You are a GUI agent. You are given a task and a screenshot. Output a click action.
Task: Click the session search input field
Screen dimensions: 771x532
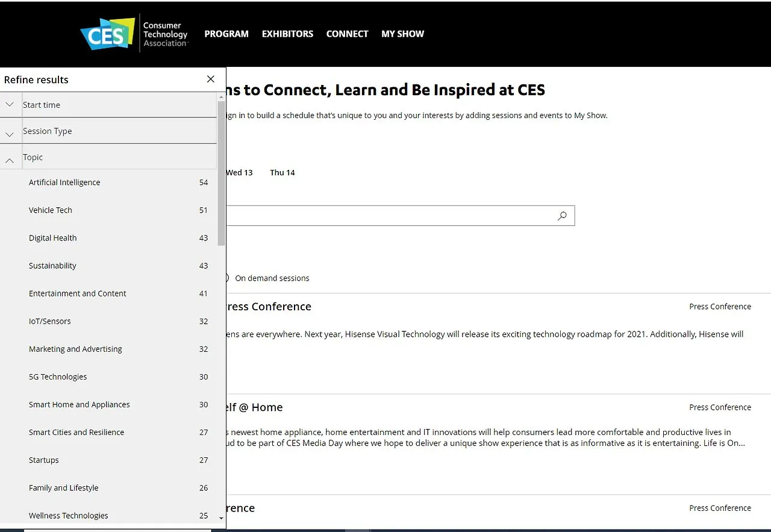click(x=401, y=216)
